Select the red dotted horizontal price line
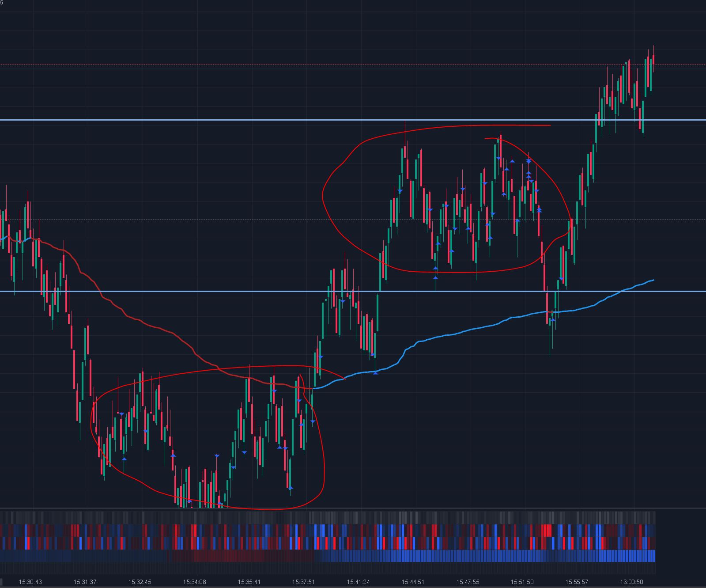This screenshot has height=588, width=706. (x=353, y=64)
